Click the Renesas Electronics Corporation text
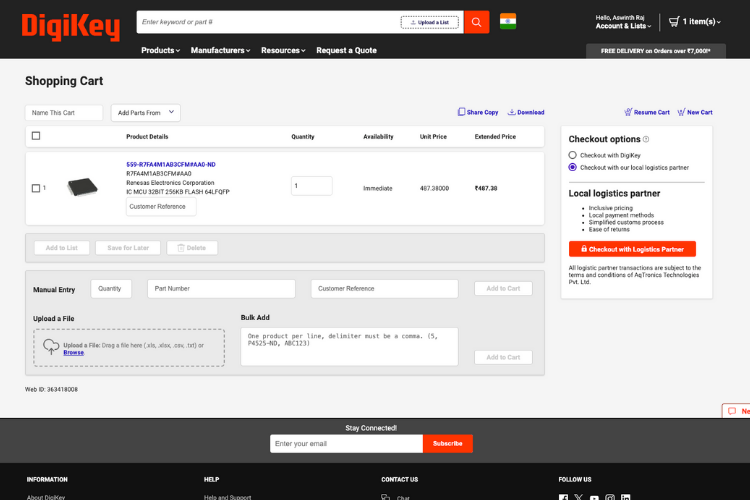750x500 pixels. [x=170, y=183]
